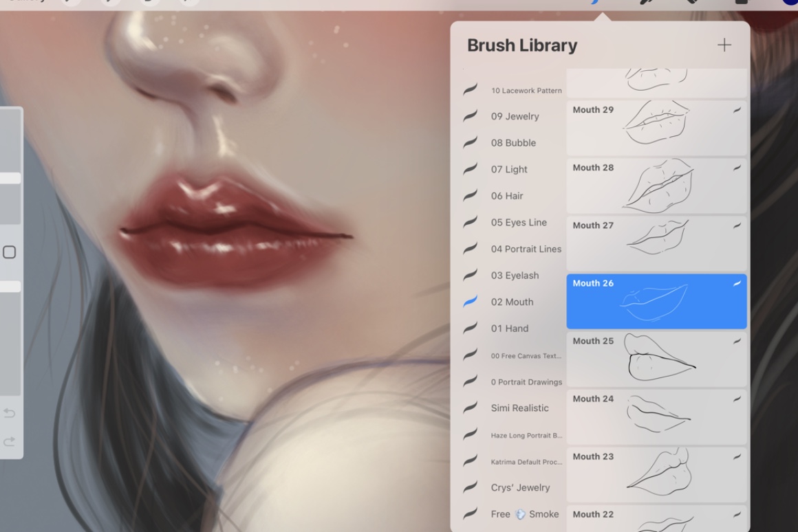Image resolution: width=798 pixels, height=532 pixels.
Task: Click brush stroke icon beside Simi Realistic
Action: pyautogui.click(x=471, y=407)
